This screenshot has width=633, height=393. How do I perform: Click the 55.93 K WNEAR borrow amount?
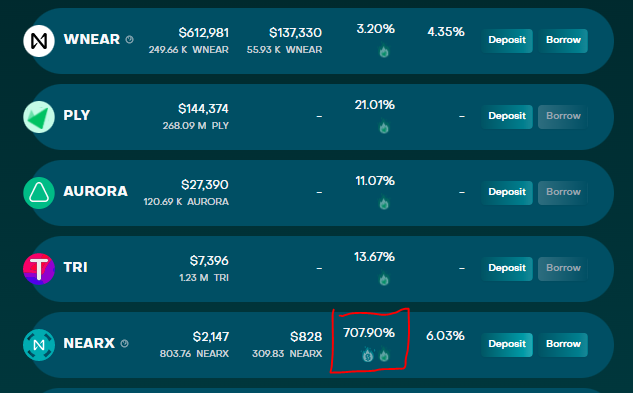tap(285, 50)
